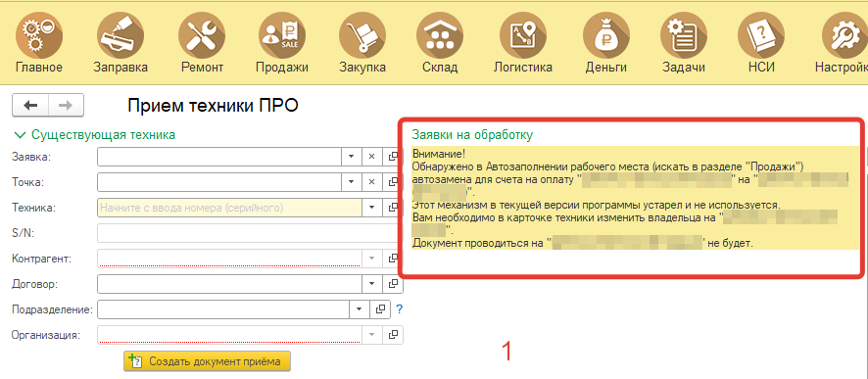Clear the Заявка field with the X
Image resolution: width=868 pixels, height=379 pixels.
point(372,157)
